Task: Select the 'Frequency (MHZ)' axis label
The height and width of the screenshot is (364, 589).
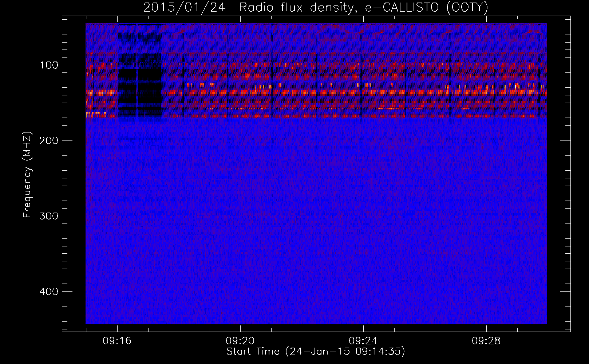Action: coord(27,175)
